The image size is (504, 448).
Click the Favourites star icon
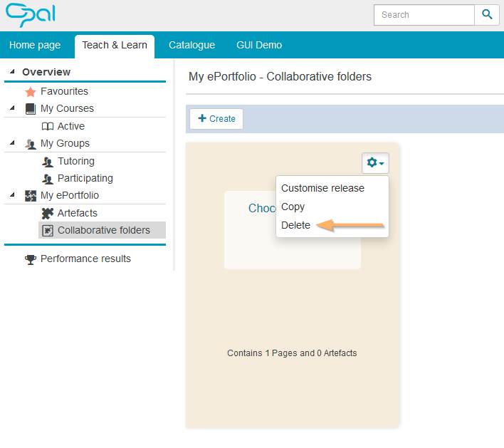(x=30, y=92)
